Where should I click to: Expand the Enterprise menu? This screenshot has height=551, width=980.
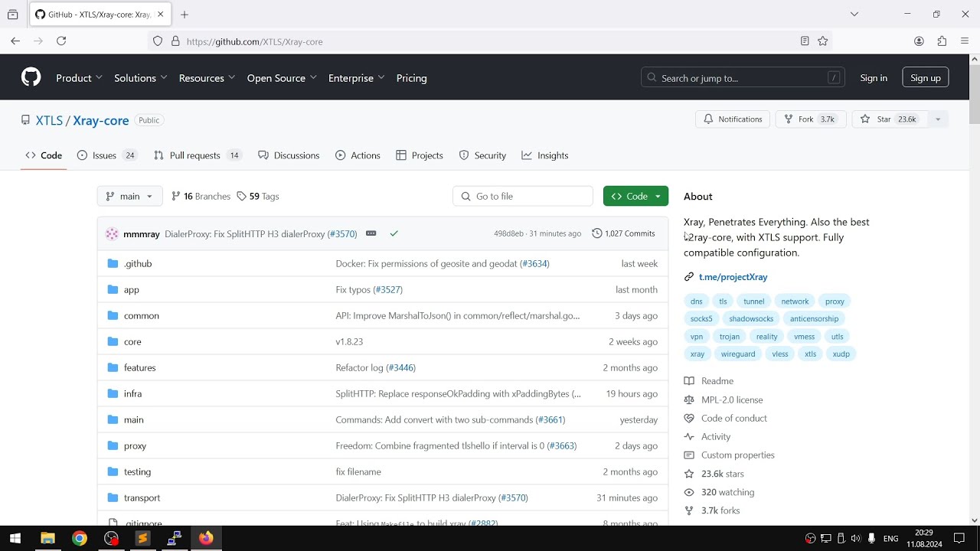click(357, 78)
